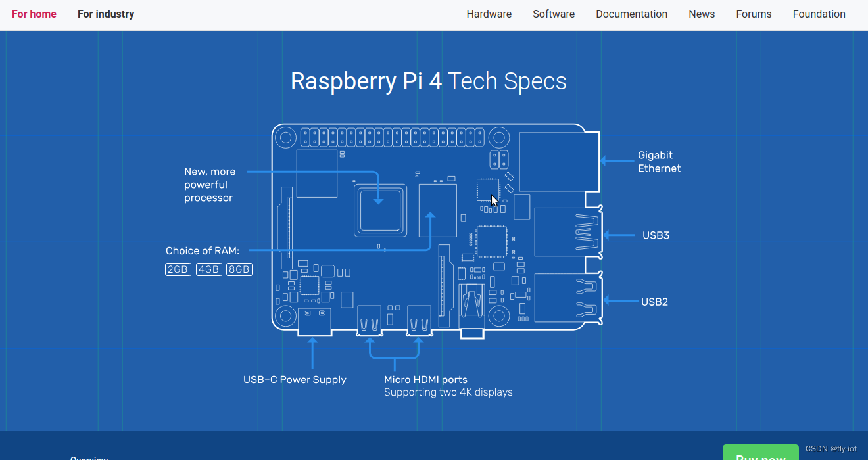Viewport: 868px width, 460px height.
Task: Open the For home section
Action: [34, 14]
